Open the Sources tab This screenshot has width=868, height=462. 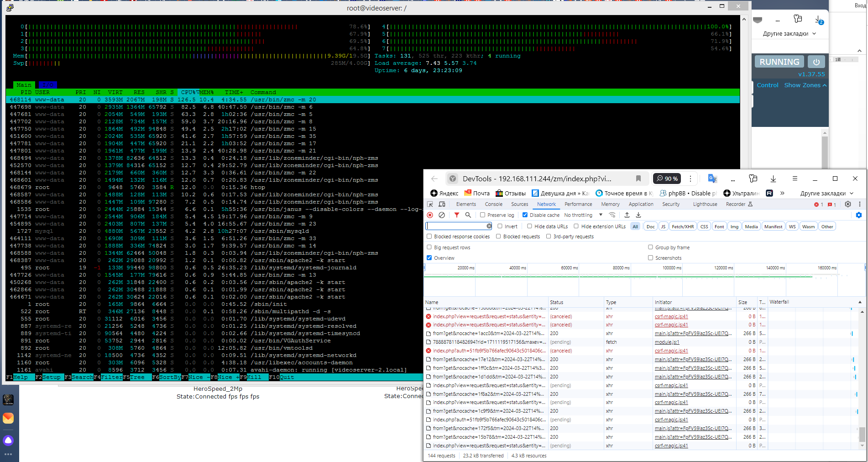(x=519, y=204)
